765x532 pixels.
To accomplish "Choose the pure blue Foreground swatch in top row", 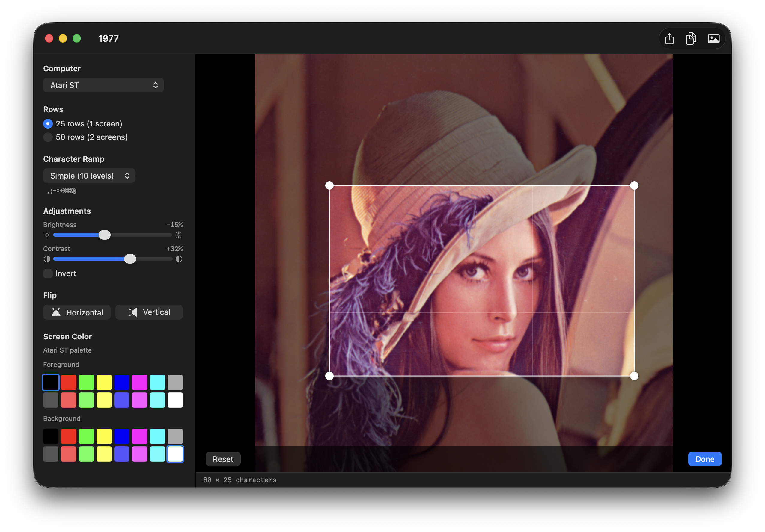I will pyautogui.click(x=122, y=382).
